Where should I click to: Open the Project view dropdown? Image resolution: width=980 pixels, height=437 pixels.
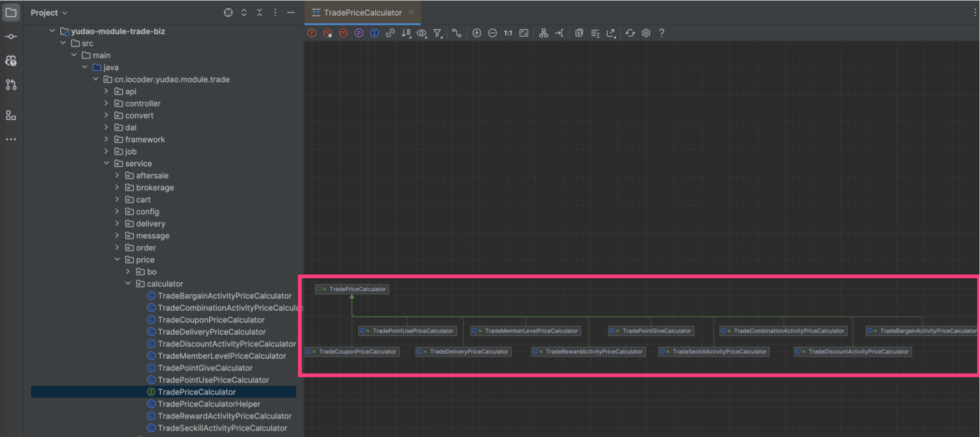pyautogui.click(x=49, y=13)
